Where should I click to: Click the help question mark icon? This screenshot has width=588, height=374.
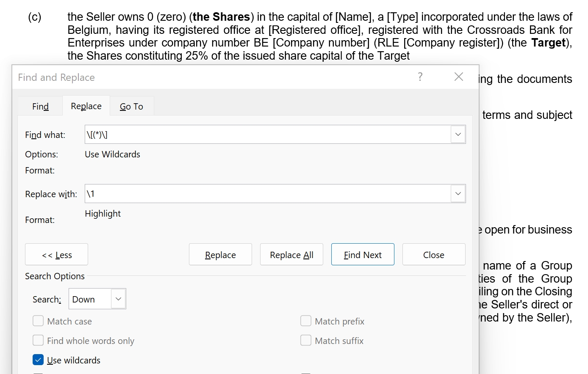click(420, 77)
